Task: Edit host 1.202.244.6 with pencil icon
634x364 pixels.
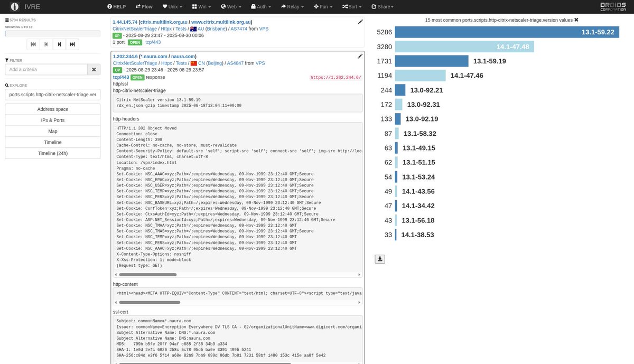Action: pos(360,56)
